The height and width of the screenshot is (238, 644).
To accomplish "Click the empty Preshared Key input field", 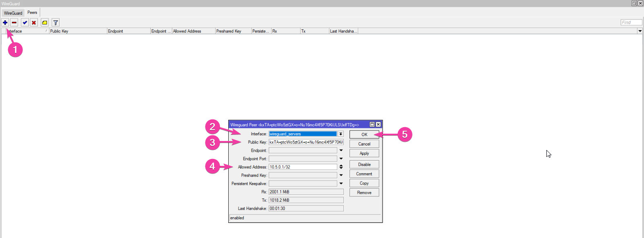I will tap(303, 175).
